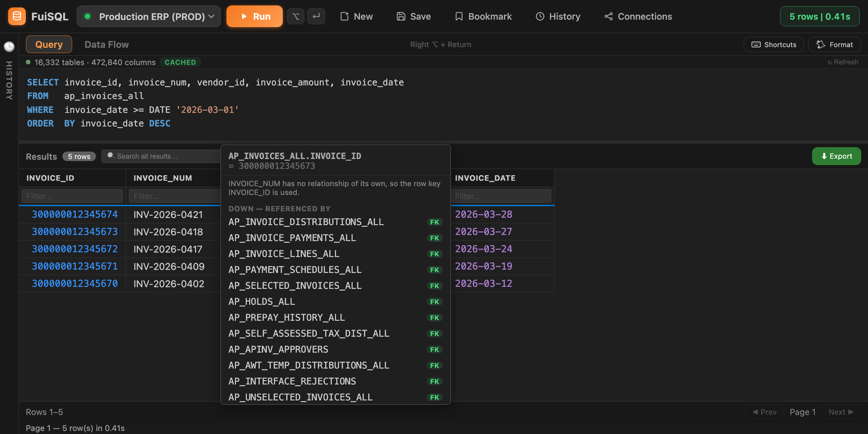Click the Return key icon button
The image size is (868, 434).
click(316, 16)
